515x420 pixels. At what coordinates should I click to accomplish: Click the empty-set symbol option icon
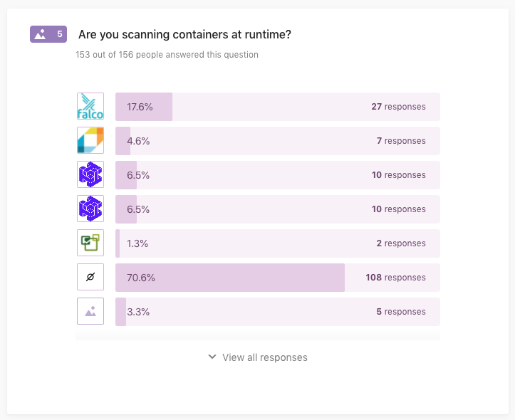coord(90,277)
